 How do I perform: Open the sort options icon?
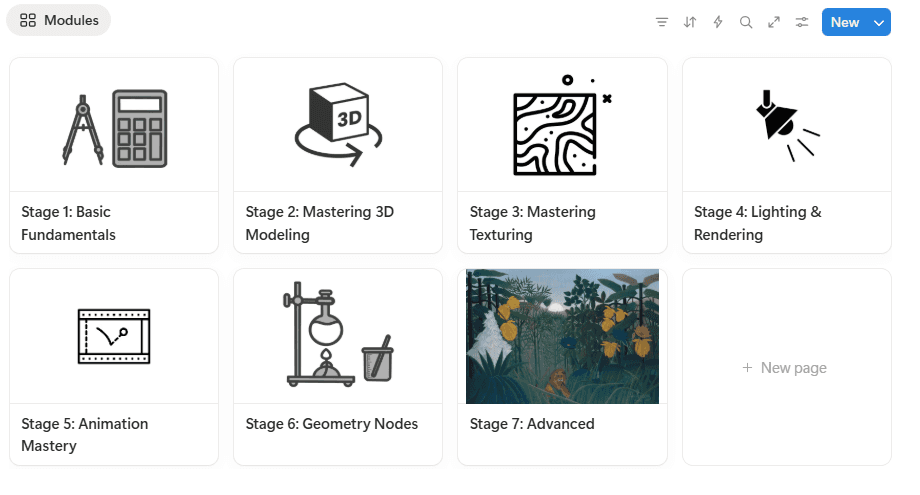click(690, 22)
